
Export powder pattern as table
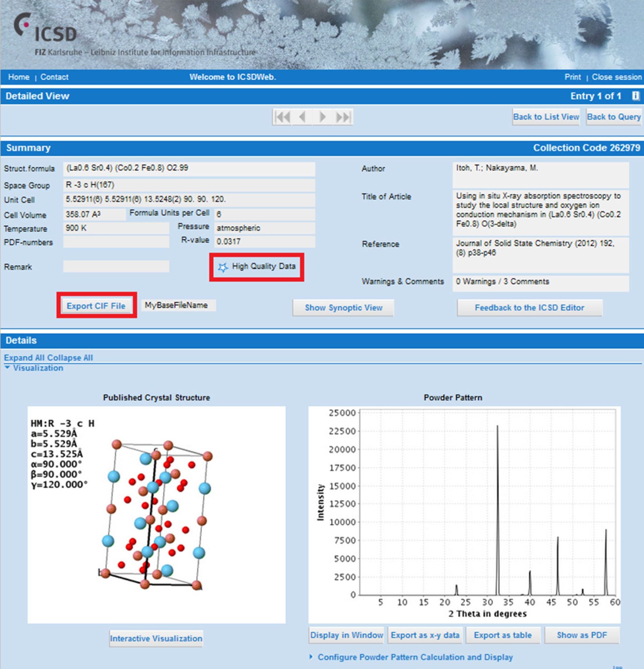[x=503, y=635]
